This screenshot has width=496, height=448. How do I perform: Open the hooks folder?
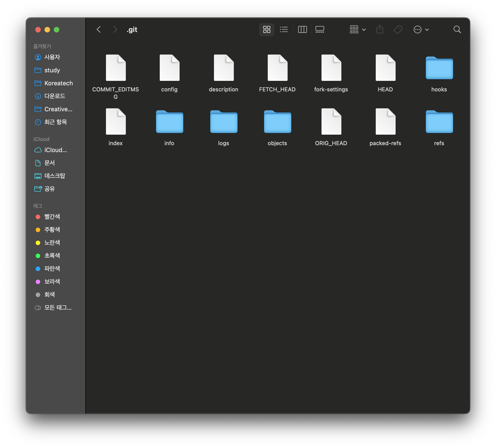point(439,68)
